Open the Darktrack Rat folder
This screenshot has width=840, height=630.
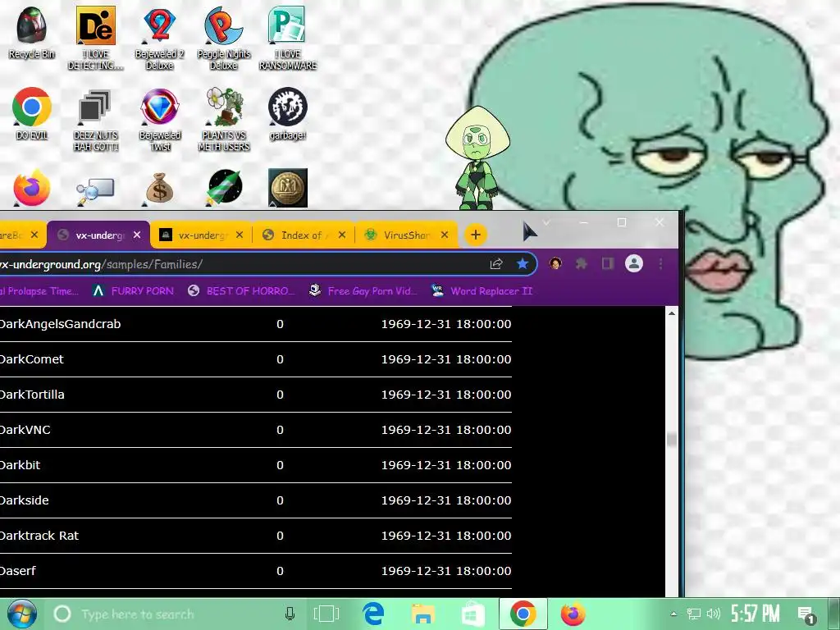39,536
